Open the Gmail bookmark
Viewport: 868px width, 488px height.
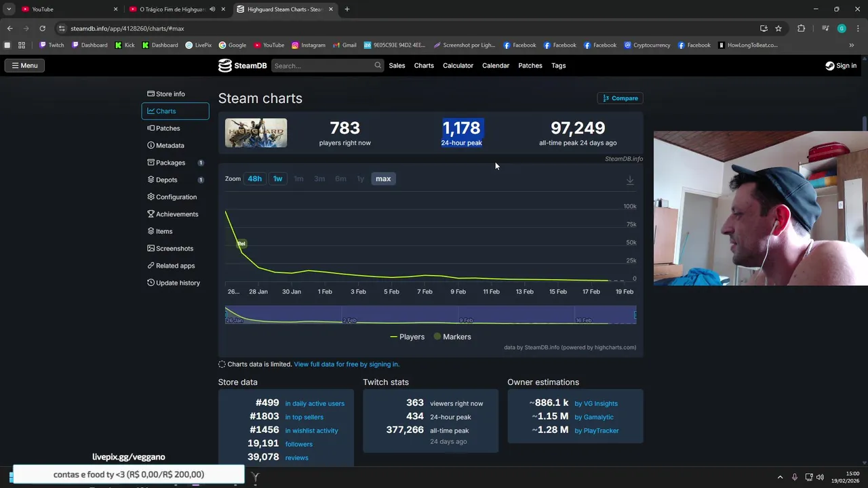coord(344,45)
